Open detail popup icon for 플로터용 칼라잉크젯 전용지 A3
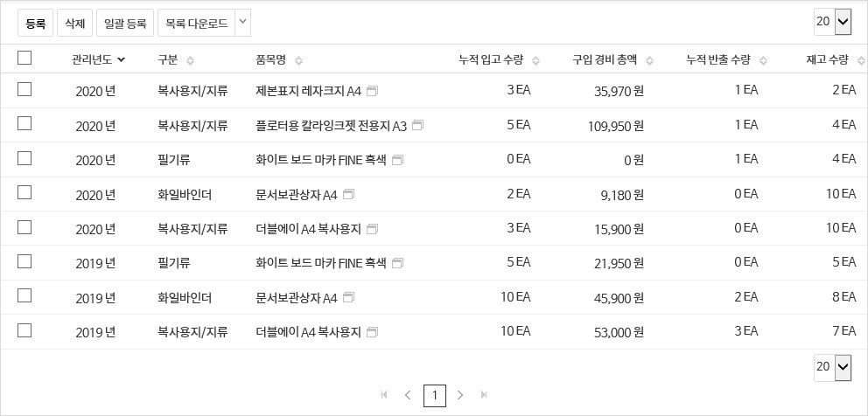The image size is (868, 416). click(x=417, y=126)
